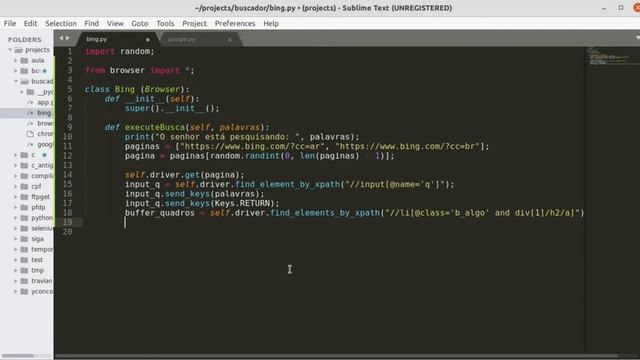Click the editor horizontal scrollbar at the bottom
640x360 pixels.
[337, 356]
